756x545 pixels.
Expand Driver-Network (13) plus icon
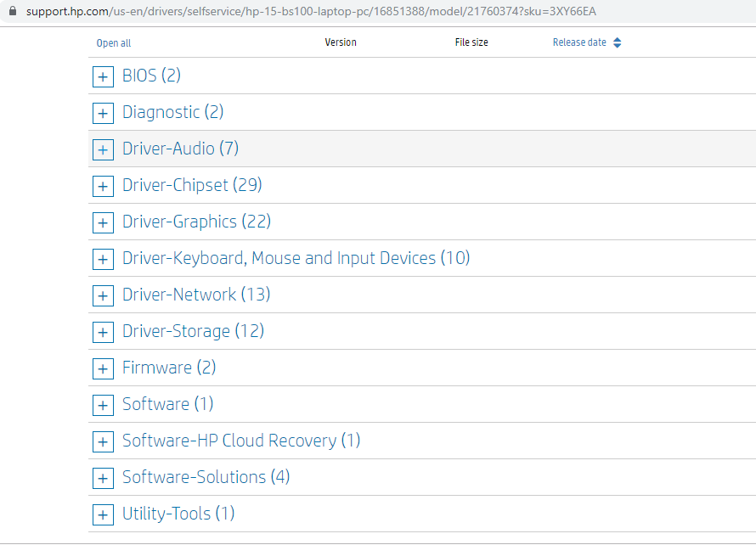(x=103, y=296)
